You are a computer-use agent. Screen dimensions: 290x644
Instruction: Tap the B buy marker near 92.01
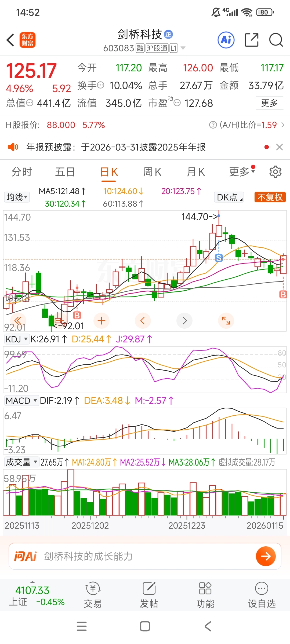pyautogui.click(x=77, y=315)
